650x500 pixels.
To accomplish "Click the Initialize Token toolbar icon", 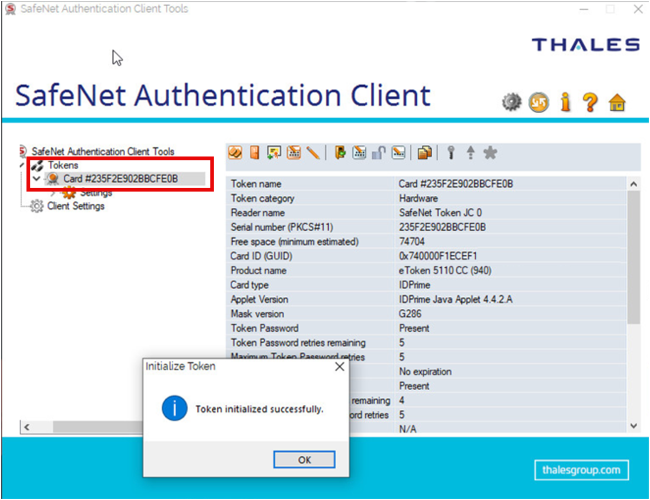I will (235, 153).
